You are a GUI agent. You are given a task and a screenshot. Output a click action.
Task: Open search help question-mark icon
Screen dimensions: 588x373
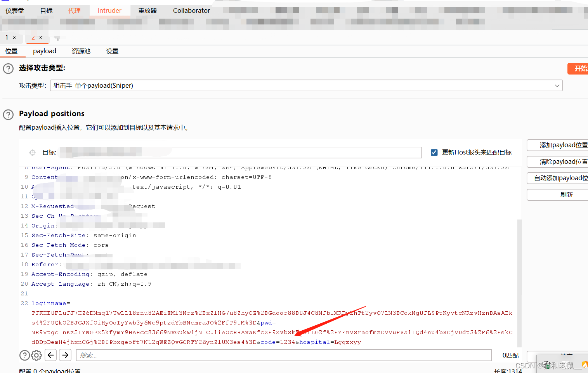point(24,355)
